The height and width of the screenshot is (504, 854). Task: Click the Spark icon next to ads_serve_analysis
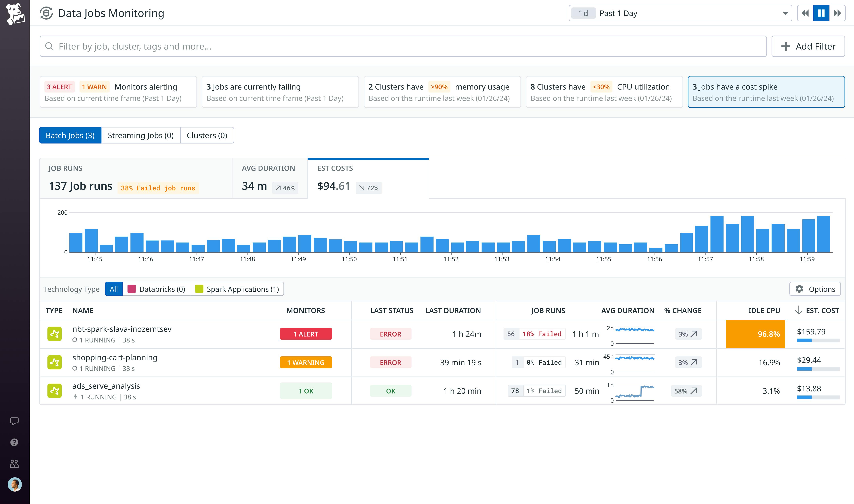55,391
